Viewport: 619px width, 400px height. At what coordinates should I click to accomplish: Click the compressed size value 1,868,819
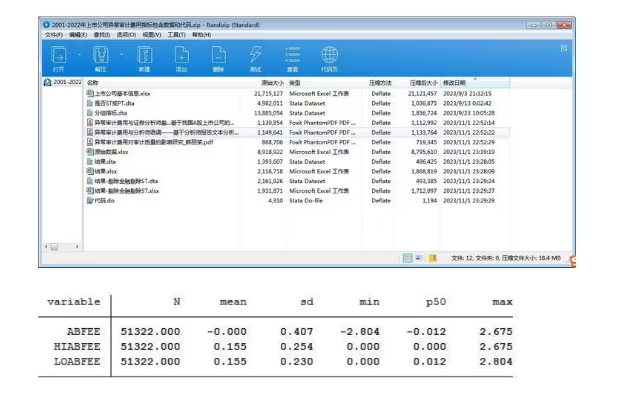click(x=424, y=171)
